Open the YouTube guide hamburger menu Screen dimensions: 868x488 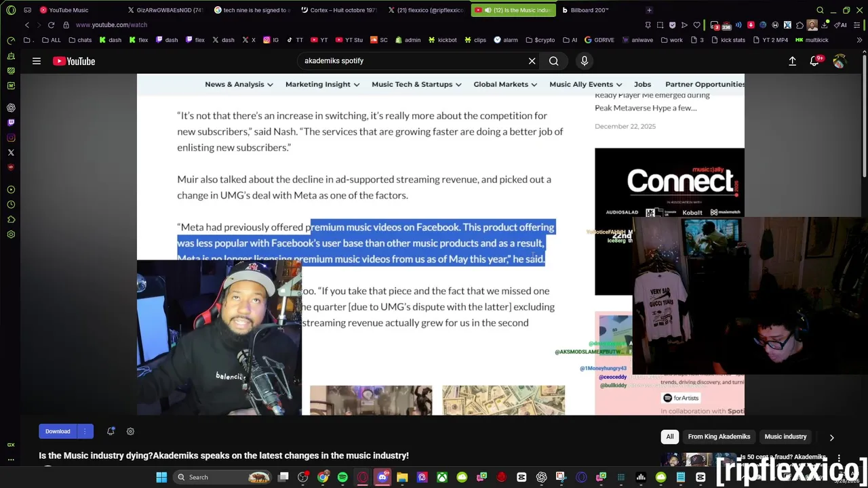[x=37, y=61]
